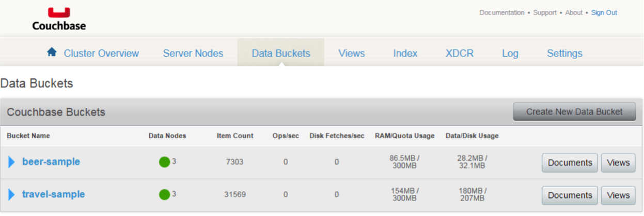Viewport: 644px width, 216px height.
Task: Click the Couchbase Buckets section title
Action: (x=56, y=112)
